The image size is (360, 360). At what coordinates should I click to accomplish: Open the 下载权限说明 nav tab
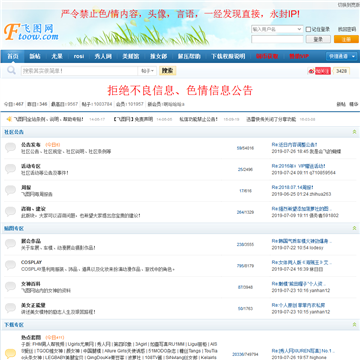(228, 56)
